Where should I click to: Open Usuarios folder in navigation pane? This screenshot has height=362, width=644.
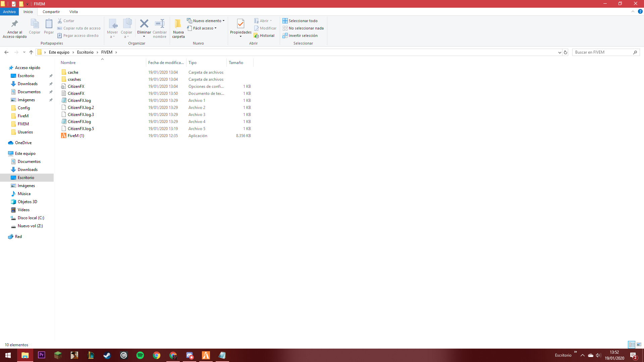[x=25, y=132]
